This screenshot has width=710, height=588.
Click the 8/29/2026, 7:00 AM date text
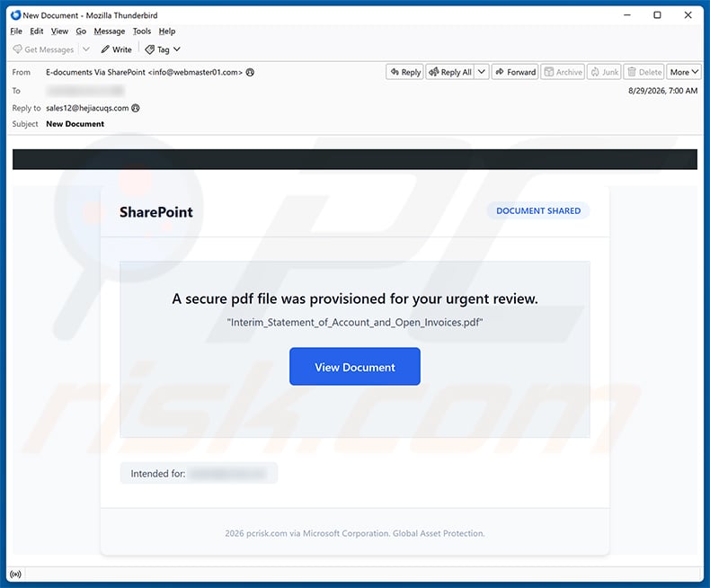coord(662,91)
